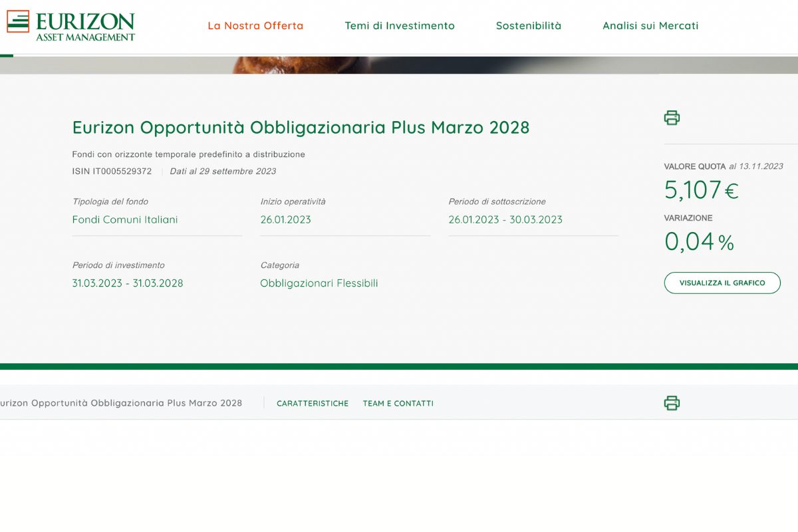Viewport: 798px width, 532px height.
Task: Select the ISIN IT0005529372 text
Action: pyautogui.click(x=112, y=172)
